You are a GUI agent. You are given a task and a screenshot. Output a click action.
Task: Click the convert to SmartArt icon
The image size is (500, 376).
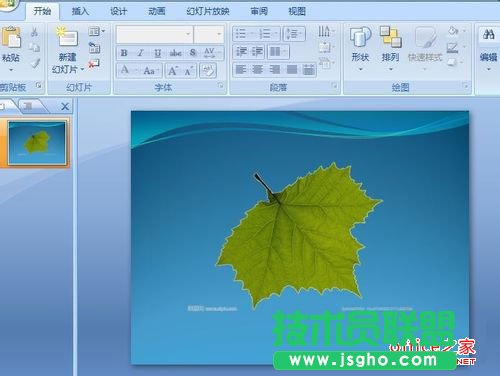pyautogui.click(x=326, y=62)
